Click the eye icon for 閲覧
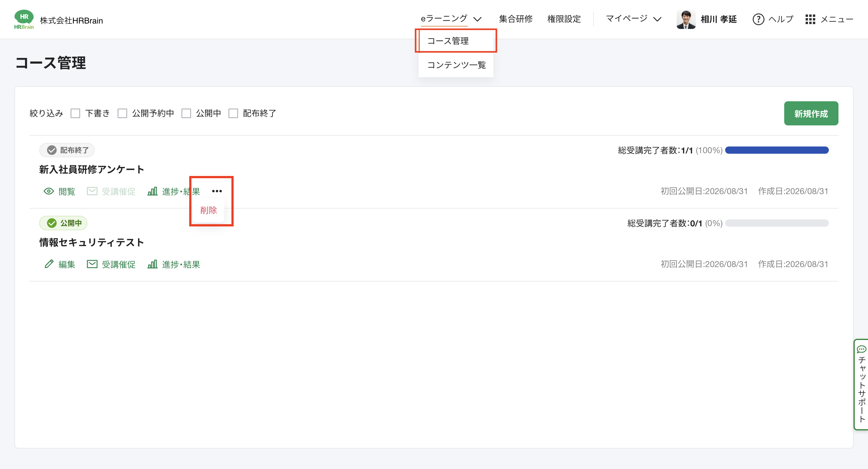The image size is (868, 469). point(49,191)
